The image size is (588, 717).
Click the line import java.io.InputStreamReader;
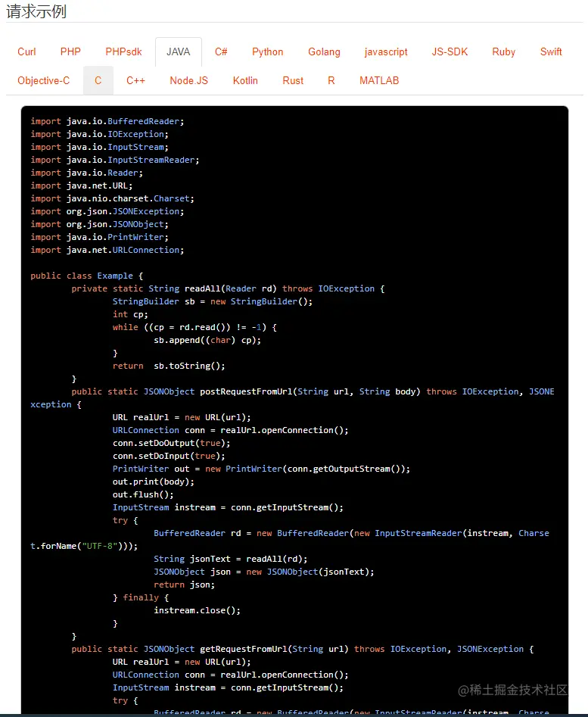coord(115,160)
